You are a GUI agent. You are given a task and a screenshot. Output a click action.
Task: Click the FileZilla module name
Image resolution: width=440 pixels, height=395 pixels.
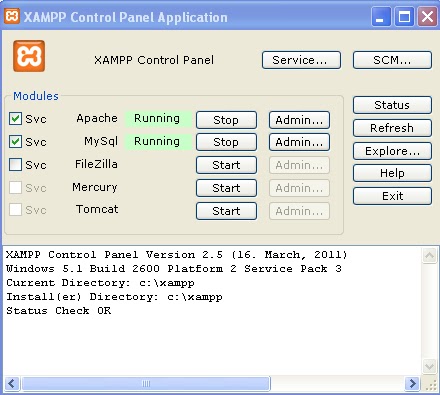pos(96,164)
